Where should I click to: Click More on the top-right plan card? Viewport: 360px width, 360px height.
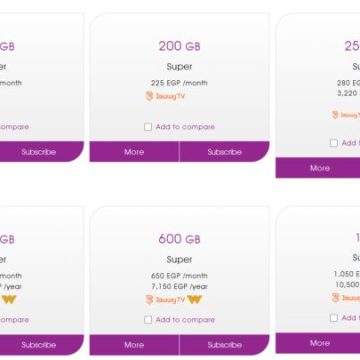click(x=319, y=168)
